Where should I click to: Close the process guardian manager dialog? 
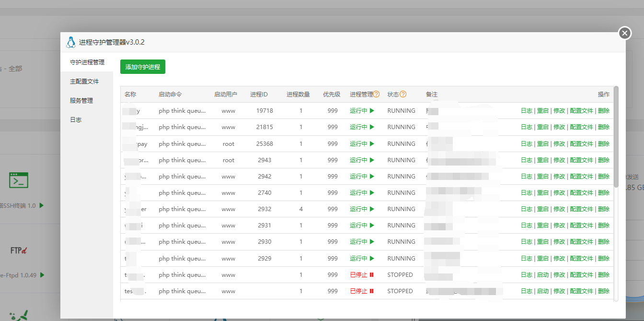pyautogui.click(x=625, y=33)
